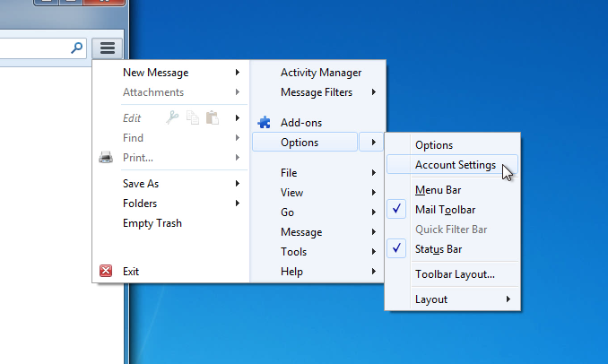Click the printer icon beside Print

[x=106, y=158]
